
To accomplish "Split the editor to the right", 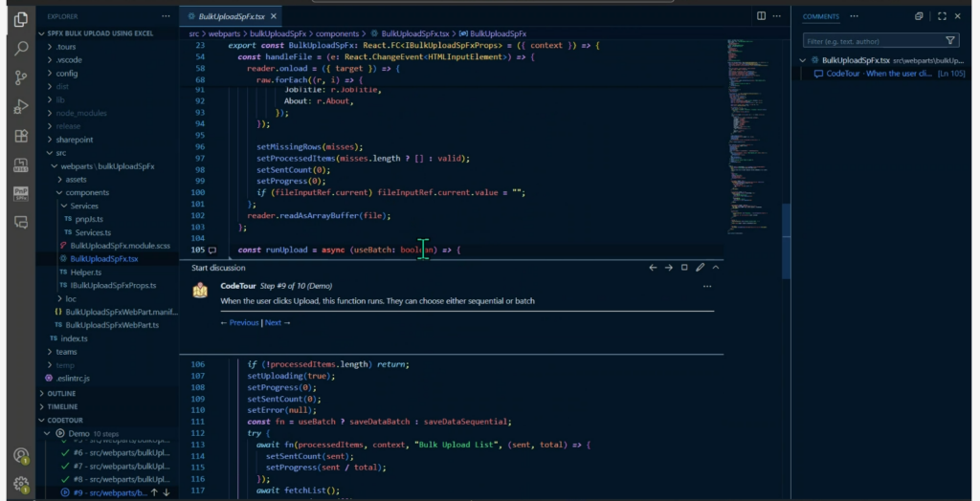I will [x=761, y=16].
